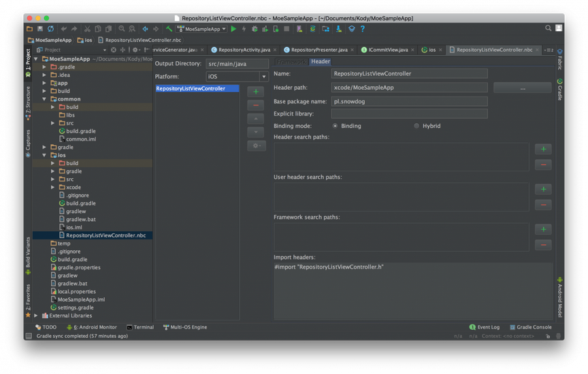Open the Gradle Console panel

click(531, 327)
